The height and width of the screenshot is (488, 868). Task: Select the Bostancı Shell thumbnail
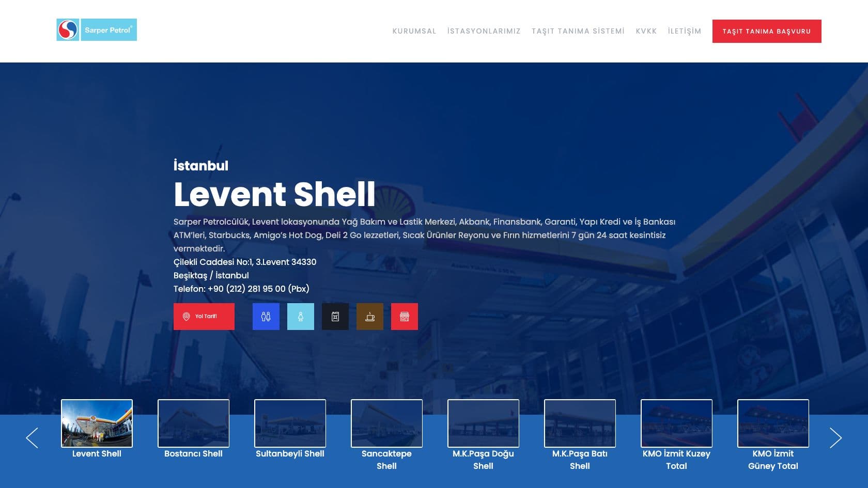coord(193,423)
